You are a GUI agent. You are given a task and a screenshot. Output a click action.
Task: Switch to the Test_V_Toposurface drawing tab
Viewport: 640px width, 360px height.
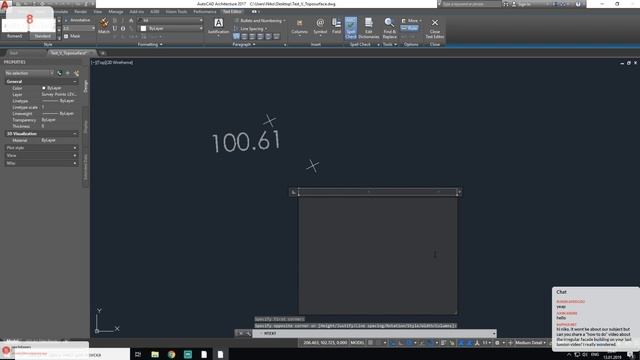[x=69, y=53]
